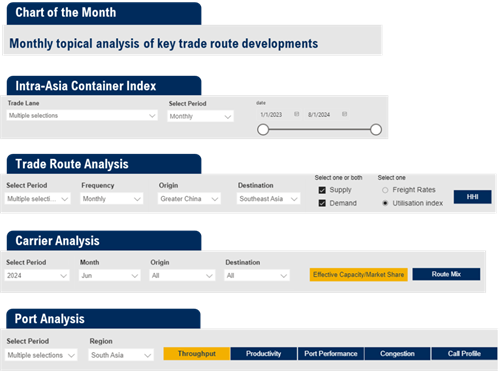Open end date calendar picker icon
The width and height of the screenshot is (500, 371).
[x=344, y=114]
